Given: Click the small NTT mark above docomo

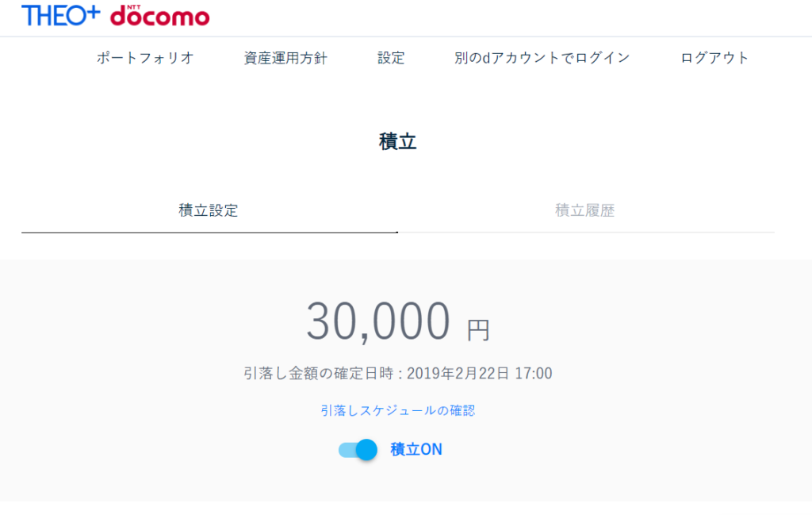Looking at the screenshot, I should (133, 7).
